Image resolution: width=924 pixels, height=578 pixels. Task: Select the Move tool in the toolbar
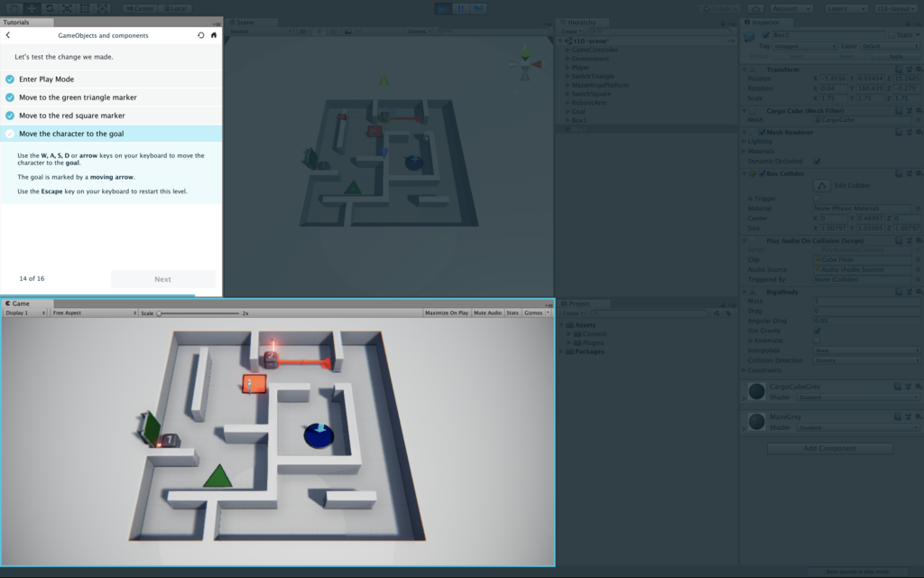pyautogui.click(x=32, y=8)
